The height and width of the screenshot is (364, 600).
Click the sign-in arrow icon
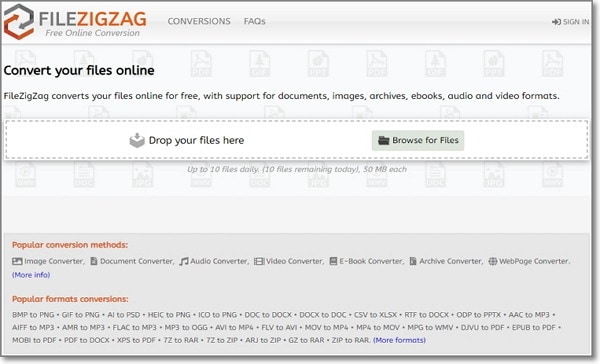[x=556, y=22]
